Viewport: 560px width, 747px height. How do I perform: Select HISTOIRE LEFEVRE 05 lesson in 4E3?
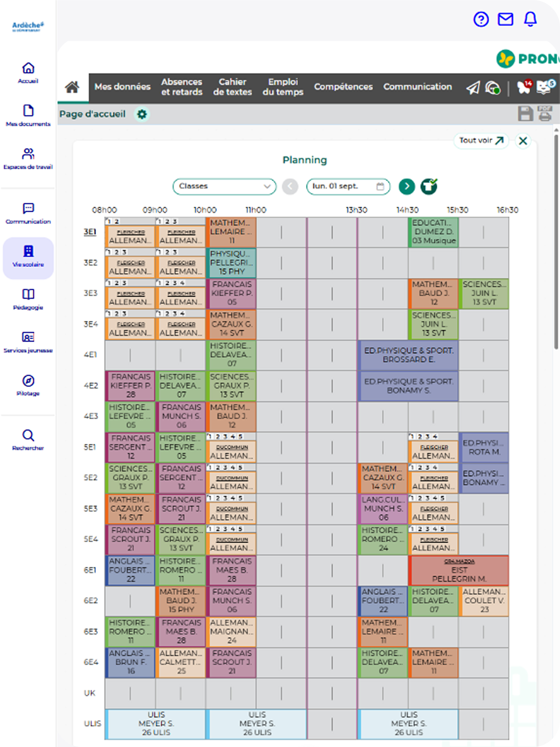click(x=130, y=417)
